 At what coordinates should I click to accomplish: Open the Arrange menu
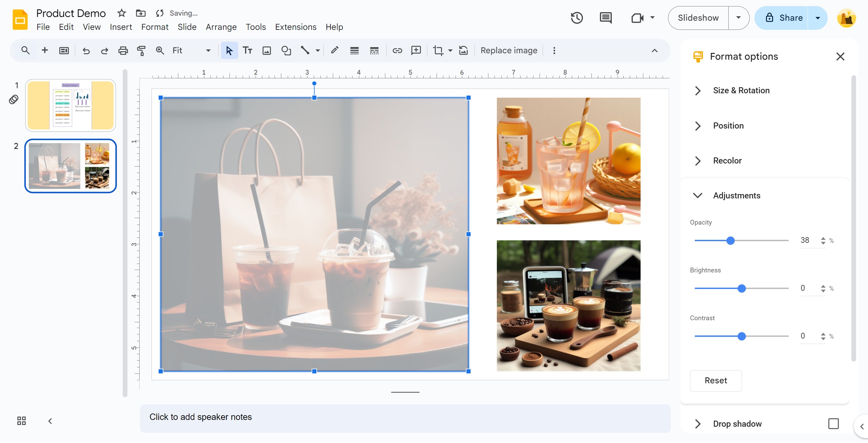[x=221, y=27]
